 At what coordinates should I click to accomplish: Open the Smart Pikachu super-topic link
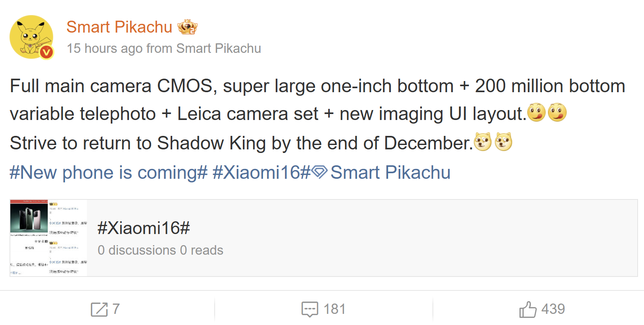point(390,172)
